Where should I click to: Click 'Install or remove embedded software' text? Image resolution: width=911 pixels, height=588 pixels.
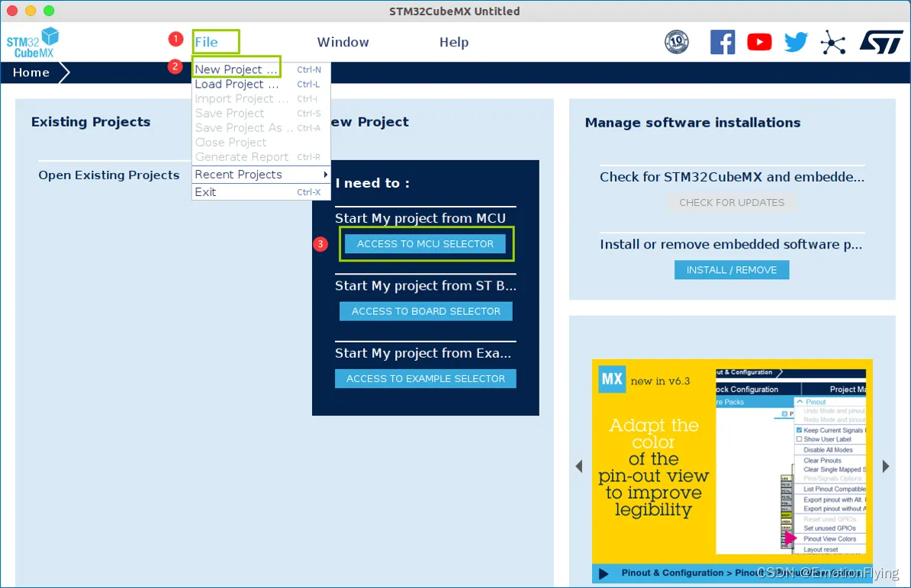coord(731,244)
